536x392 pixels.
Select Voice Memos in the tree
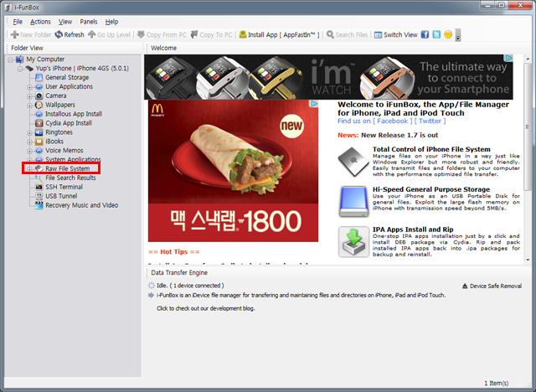[64, 151]
